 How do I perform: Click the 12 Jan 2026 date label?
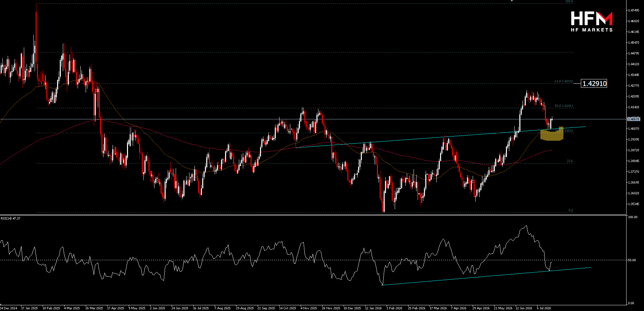(x=374, y=308)
